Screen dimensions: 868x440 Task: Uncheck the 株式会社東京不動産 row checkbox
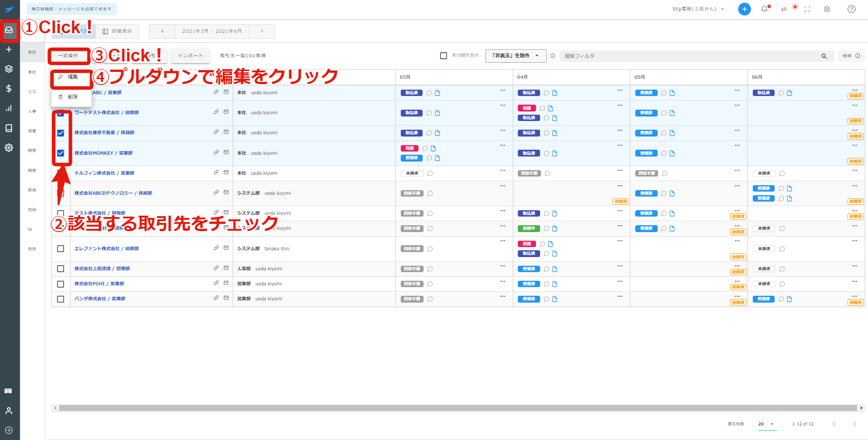61,133
